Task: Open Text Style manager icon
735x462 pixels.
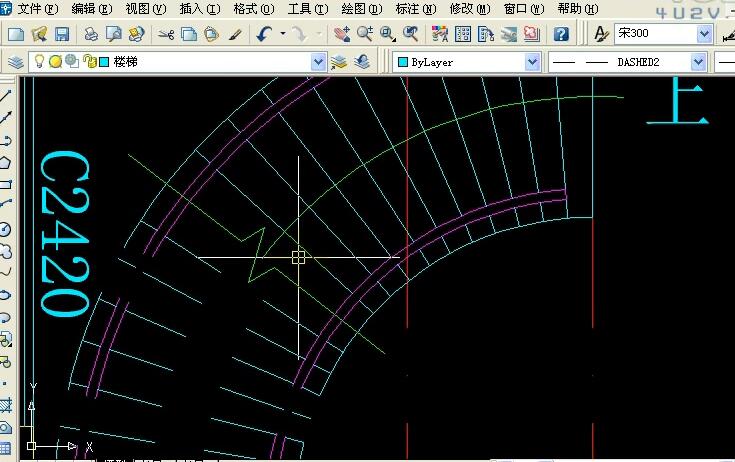Action: click(x=600, y=34)
